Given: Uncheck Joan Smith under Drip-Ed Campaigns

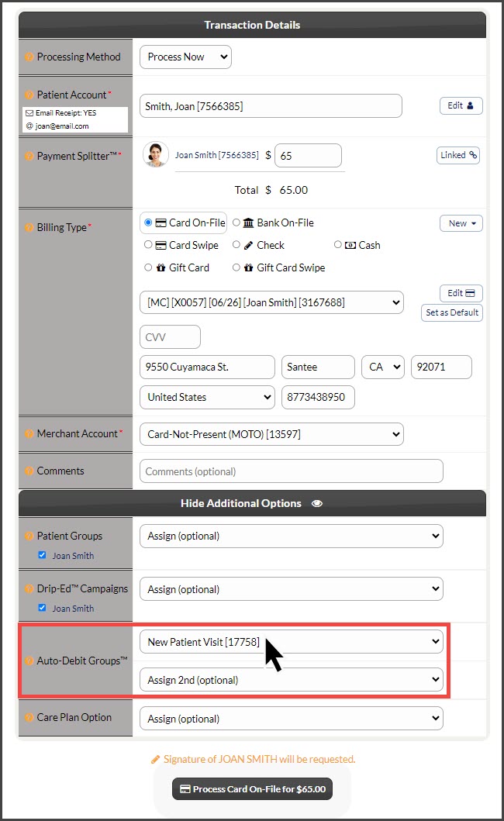Looking at the screenshot, I should coord(42,607).
